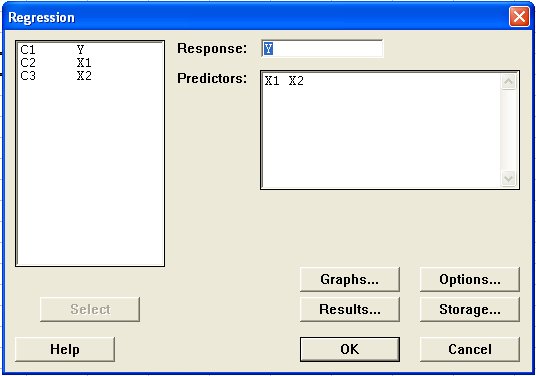
Task: Open the Options... sub-dialog
Action: tap(470, 280)
